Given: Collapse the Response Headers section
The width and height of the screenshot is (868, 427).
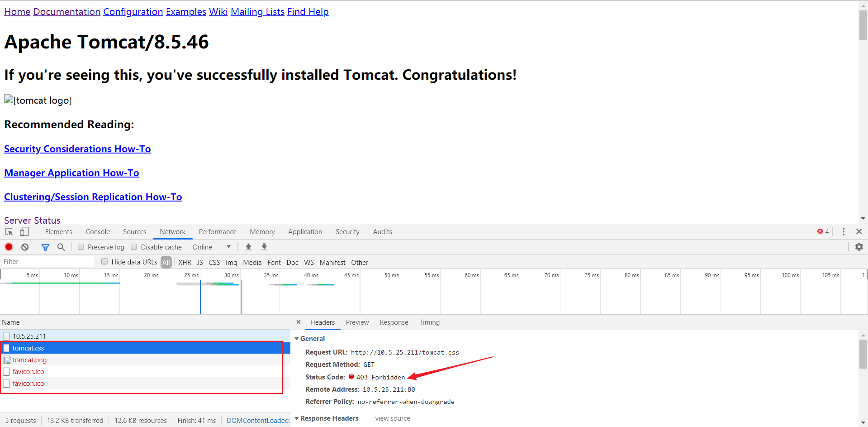Looking at the screenshot, I should 297,418.
